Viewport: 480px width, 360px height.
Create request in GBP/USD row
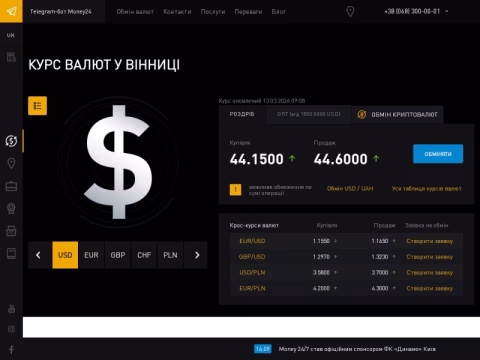430,257
